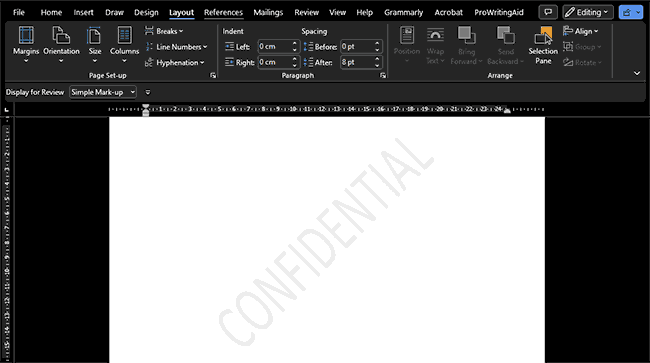Open the Line Numbers dropdown
This screenshot has width=650, height=363.
pyautogui.click(x=176, y=47)
